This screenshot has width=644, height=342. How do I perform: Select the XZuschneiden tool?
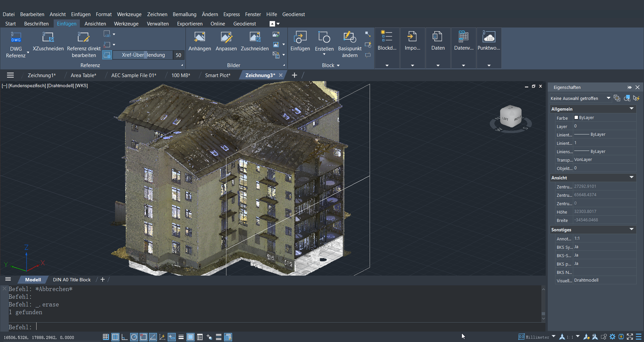coord(48,38)
